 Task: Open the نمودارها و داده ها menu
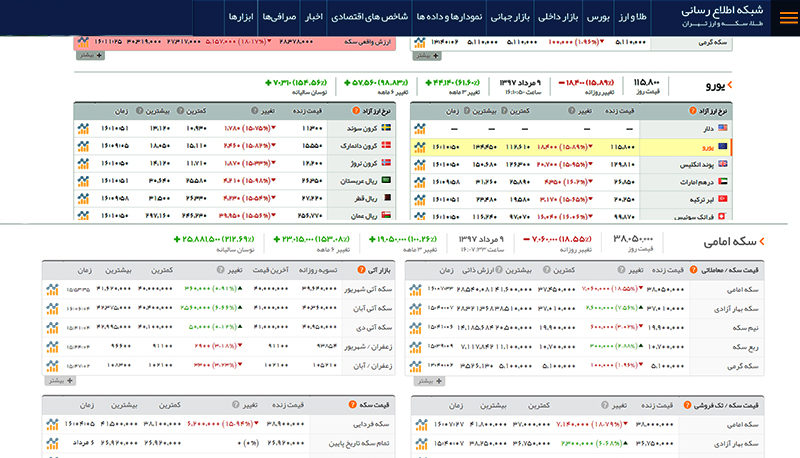click(x=449, y=17)
